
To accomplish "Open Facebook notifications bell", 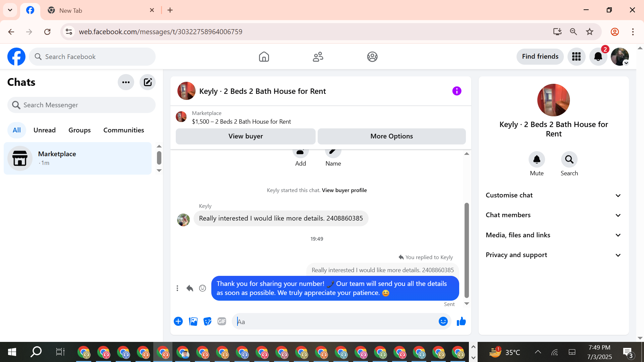I will coord(598,57).
